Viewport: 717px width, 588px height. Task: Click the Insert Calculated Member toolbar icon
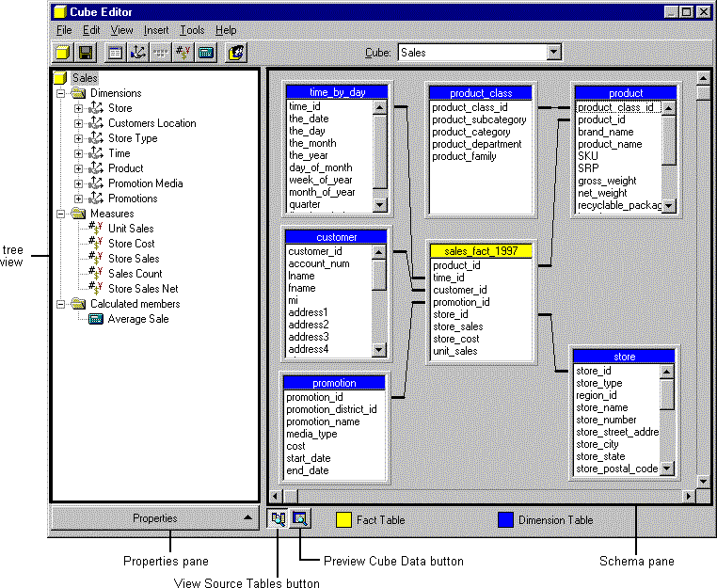coord(205,53)
